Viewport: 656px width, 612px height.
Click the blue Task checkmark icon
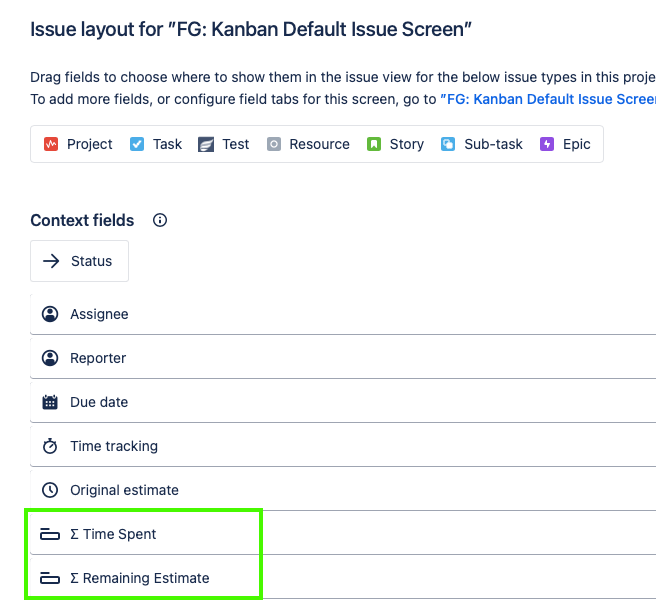coord(137,144)
